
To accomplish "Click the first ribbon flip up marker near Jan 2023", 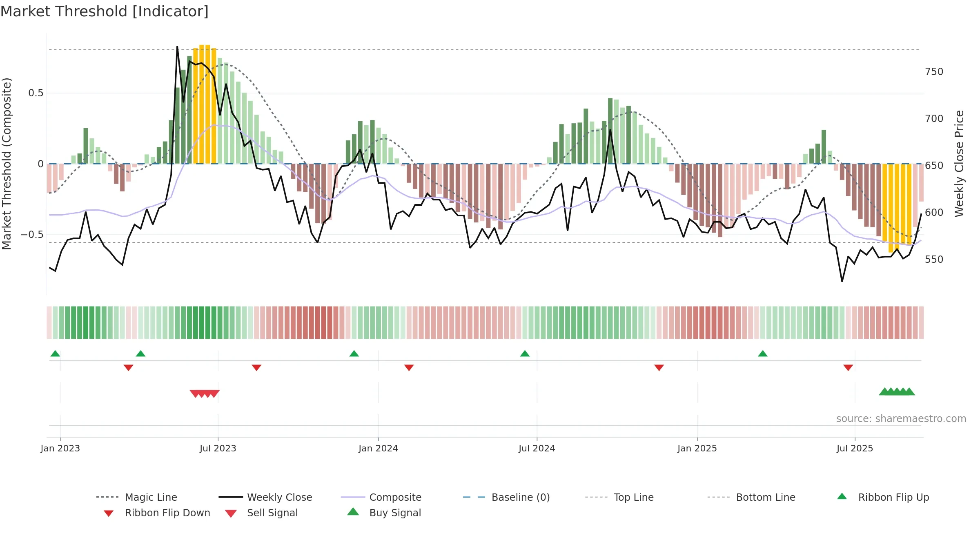I will (x=55, y=353).
